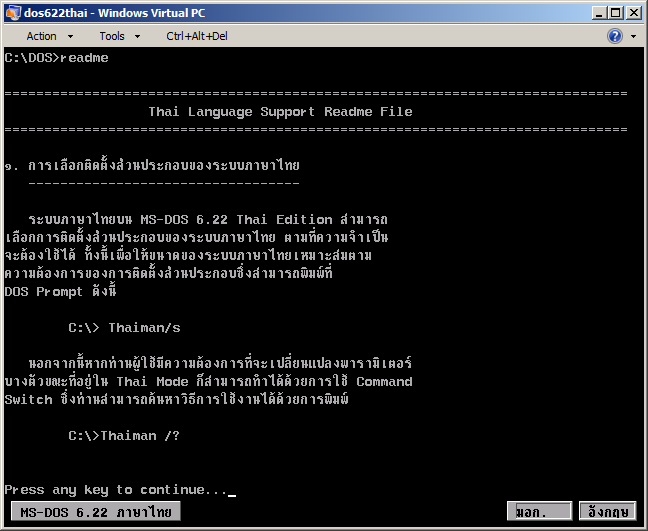
Task: Minimize the Windows Virtual PC window
Action: [x=599, y=13]
